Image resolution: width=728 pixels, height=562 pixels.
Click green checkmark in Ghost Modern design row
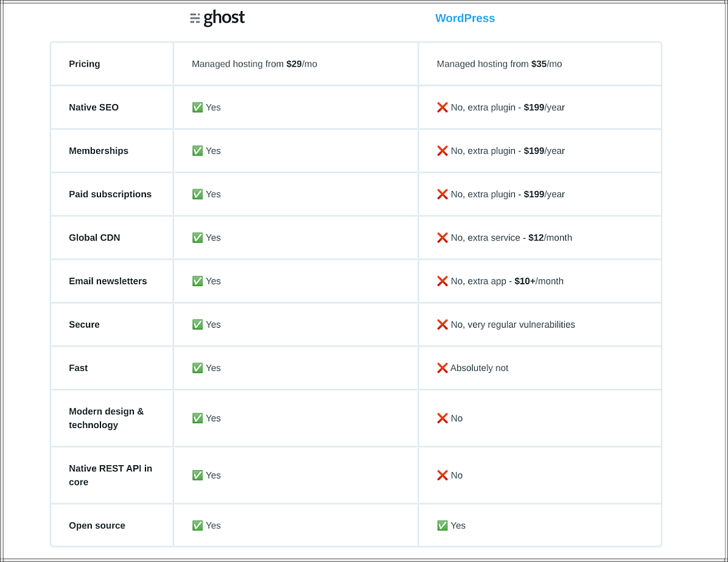coord(197,418)
